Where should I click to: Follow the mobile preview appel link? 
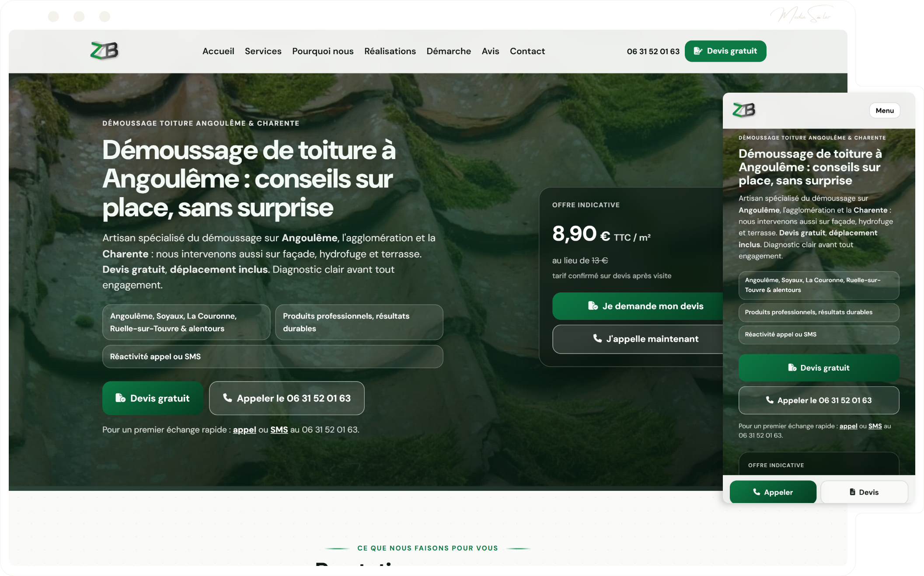click(848, 426)
